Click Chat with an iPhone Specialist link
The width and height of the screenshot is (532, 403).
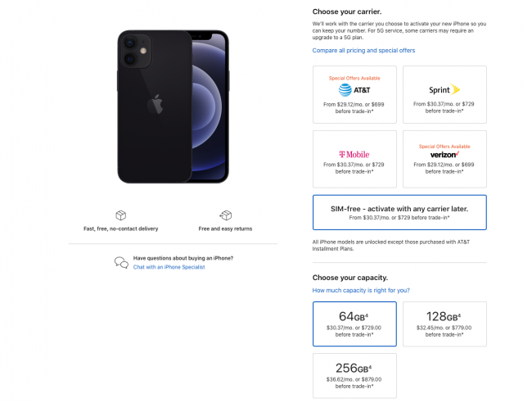(x=169, y=267)
